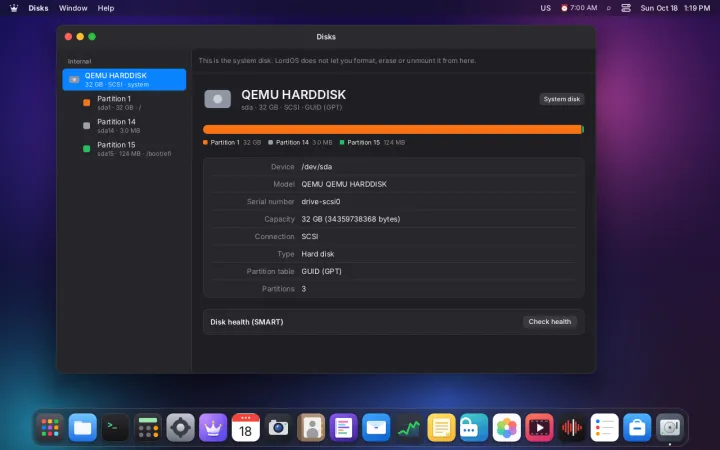720x450 pixels.
Task: Click the /dev/sda device value
Action: click(x=317, y=167)
